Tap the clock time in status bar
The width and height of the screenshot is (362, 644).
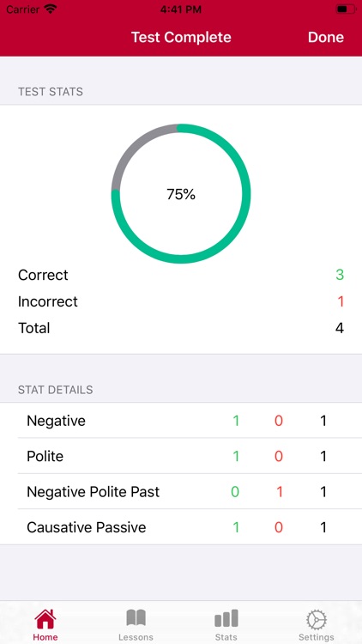click(x=181, y=9)
